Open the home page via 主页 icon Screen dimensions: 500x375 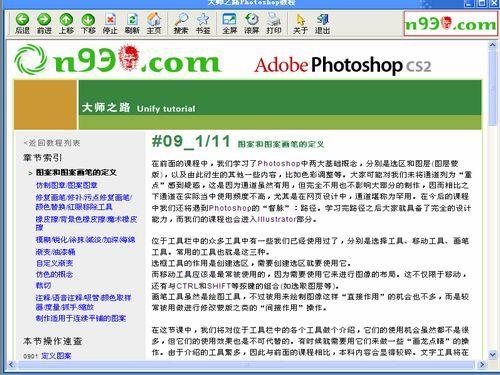click(x=154, y=23)
